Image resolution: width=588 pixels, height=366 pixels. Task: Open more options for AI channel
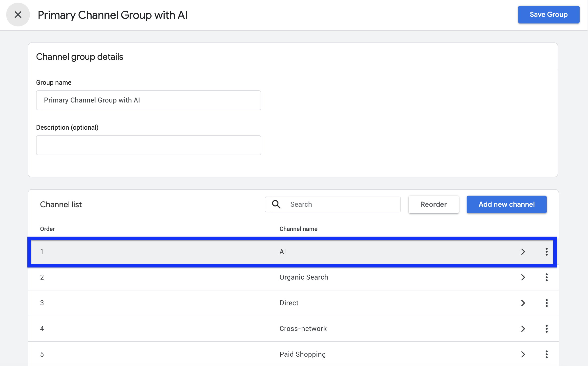(547, 251)
